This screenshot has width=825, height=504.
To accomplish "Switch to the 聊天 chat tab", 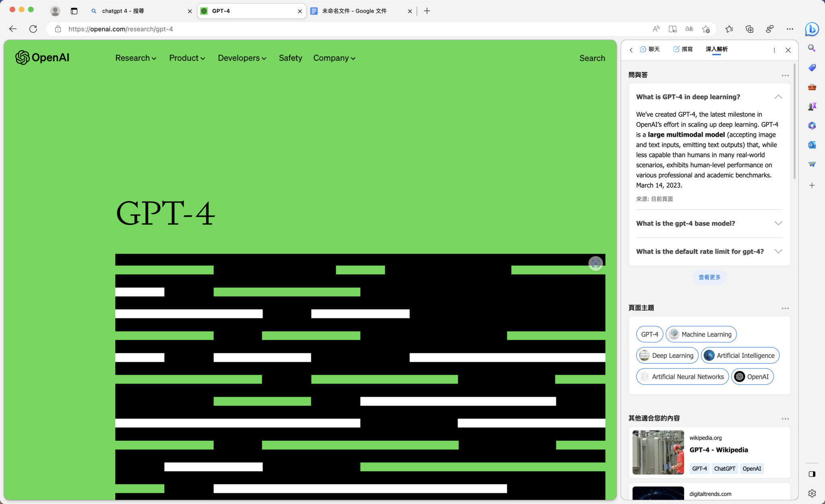I will (650, 49).
